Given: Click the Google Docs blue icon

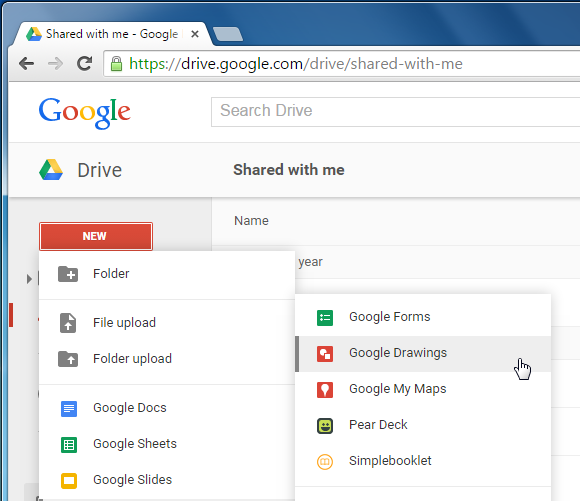Looking at the screenshot, I should tap(69, 408).
